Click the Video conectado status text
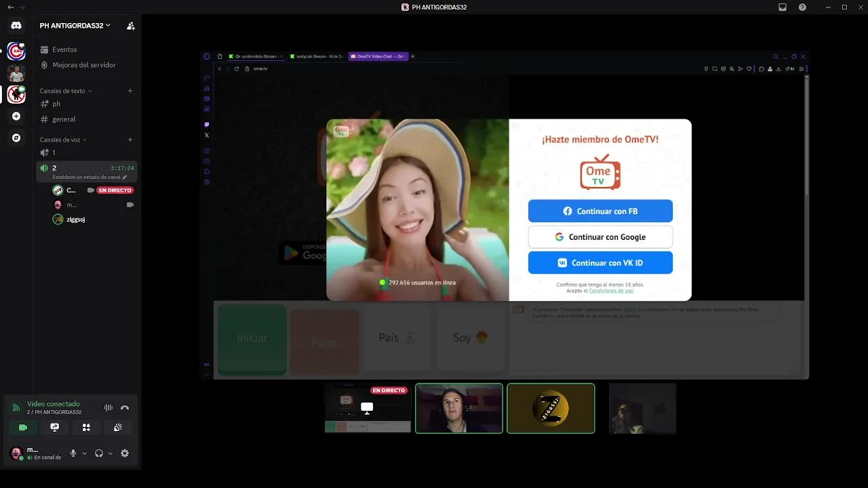 (54, 404)
